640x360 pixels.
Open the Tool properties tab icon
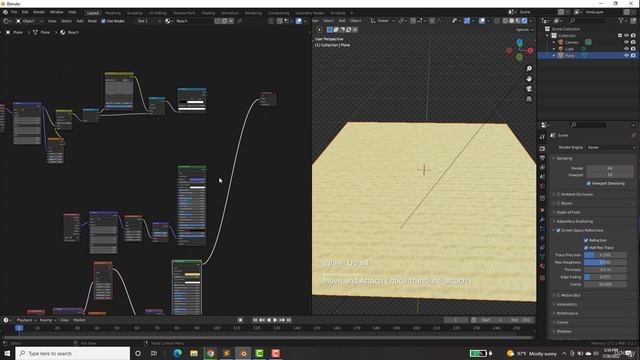coord(542,137)
